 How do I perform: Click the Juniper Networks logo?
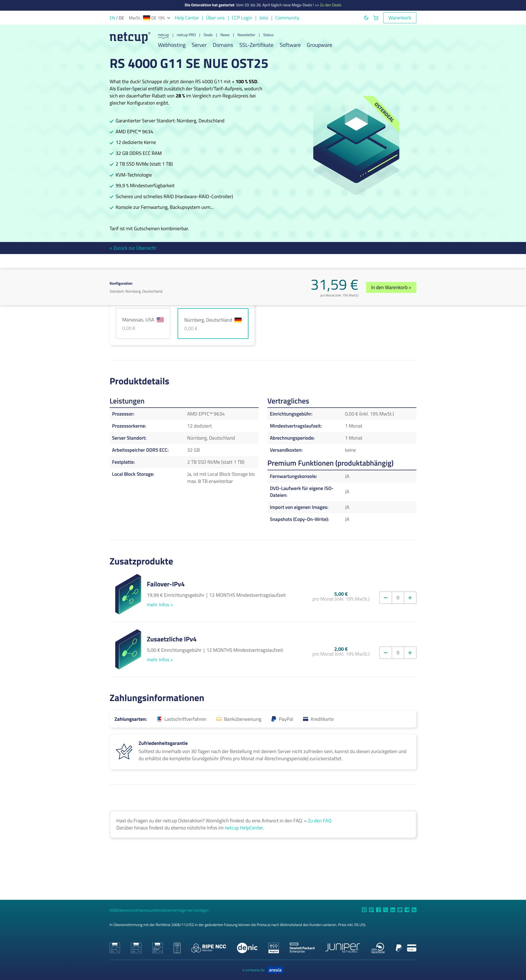click(342, 948)
